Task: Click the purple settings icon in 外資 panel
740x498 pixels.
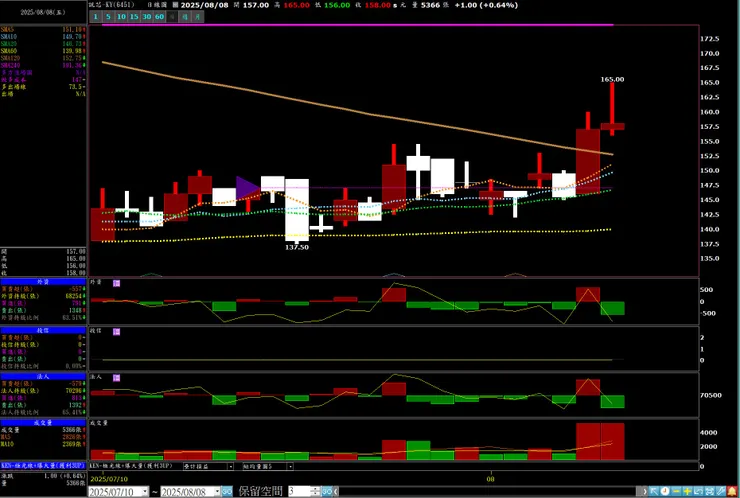Action: click(117, 283)
